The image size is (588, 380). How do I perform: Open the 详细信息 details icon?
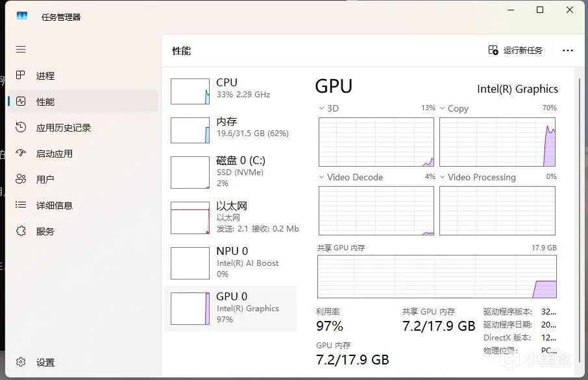pyautogui.click(x=21, y=206)
